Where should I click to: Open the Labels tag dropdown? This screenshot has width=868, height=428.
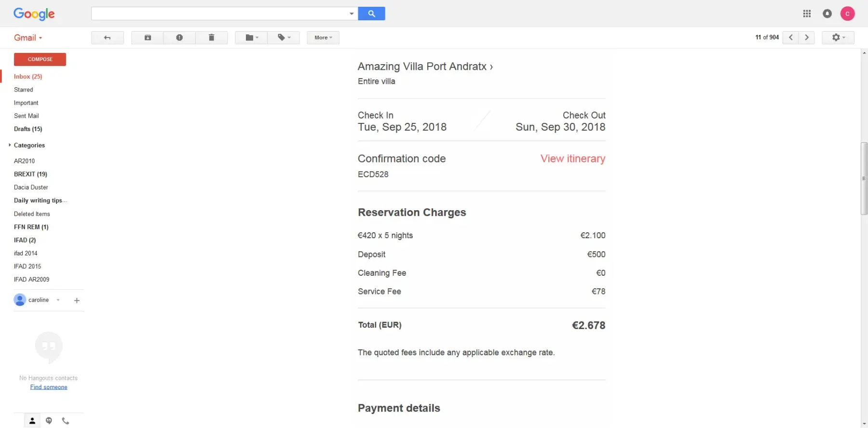point(284,38)
